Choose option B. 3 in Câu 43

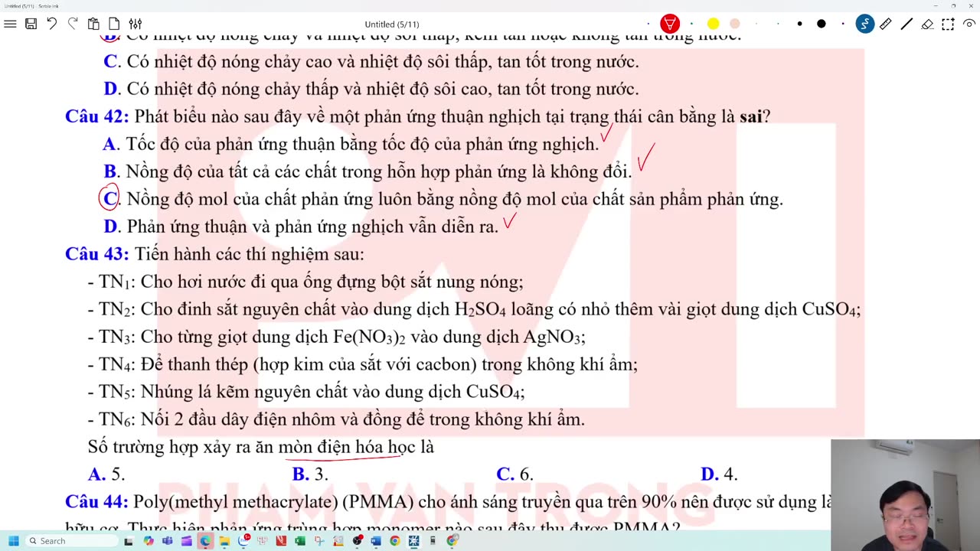[x=310, y=474]
